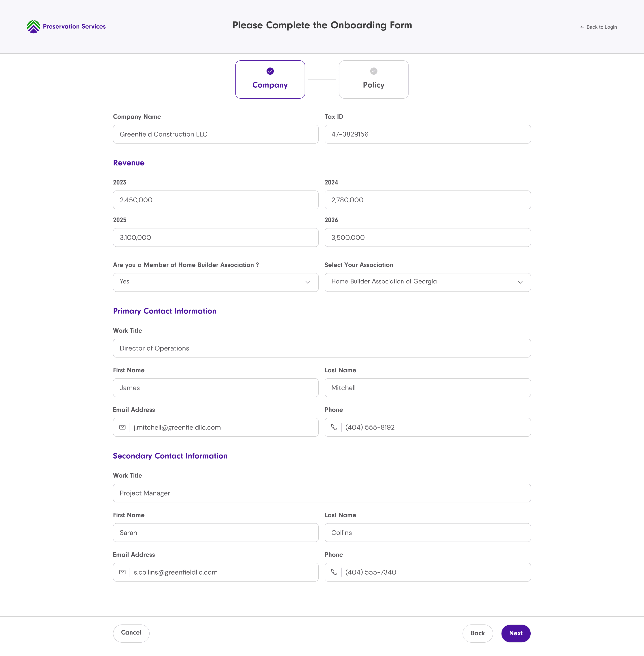
Task: Edit the j.mitchell@greenfieldllc.com email field
Action: (216, 427)
